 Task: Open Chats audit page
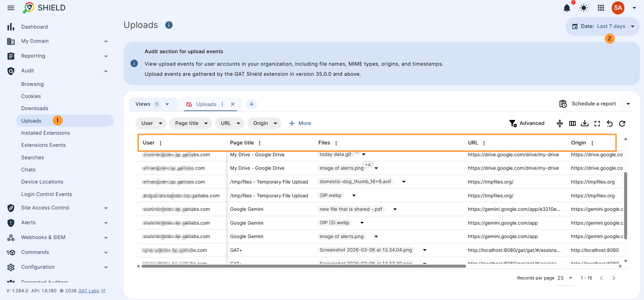(28, 170)
